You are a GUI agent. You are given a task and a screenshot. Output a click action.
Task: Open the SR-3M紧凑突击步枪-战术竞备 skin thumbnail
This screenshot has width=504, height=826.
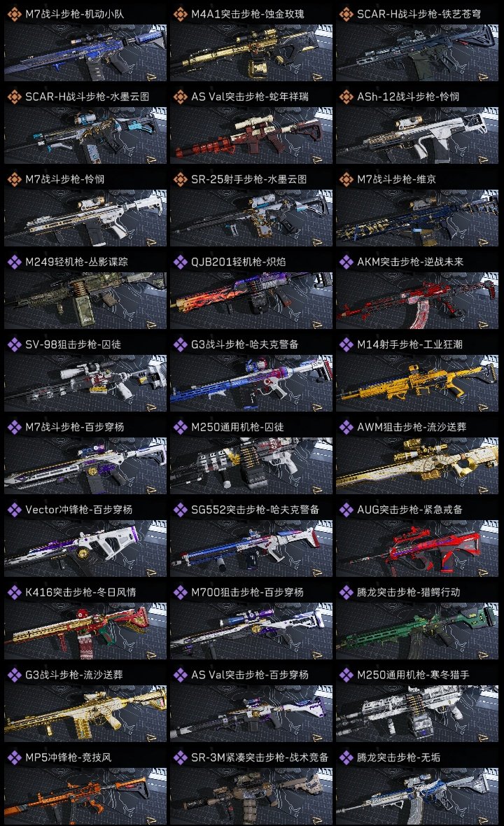click(251, 796)
